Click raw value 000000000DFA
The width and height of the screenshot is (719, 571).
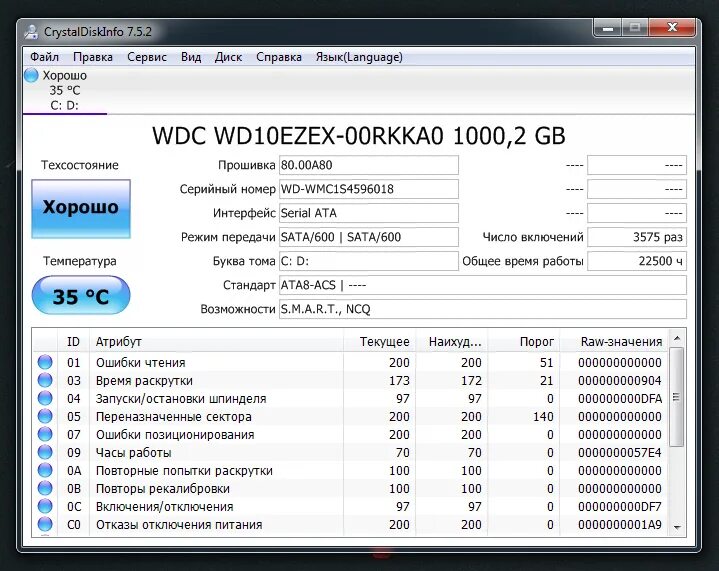tap(619, 399)
